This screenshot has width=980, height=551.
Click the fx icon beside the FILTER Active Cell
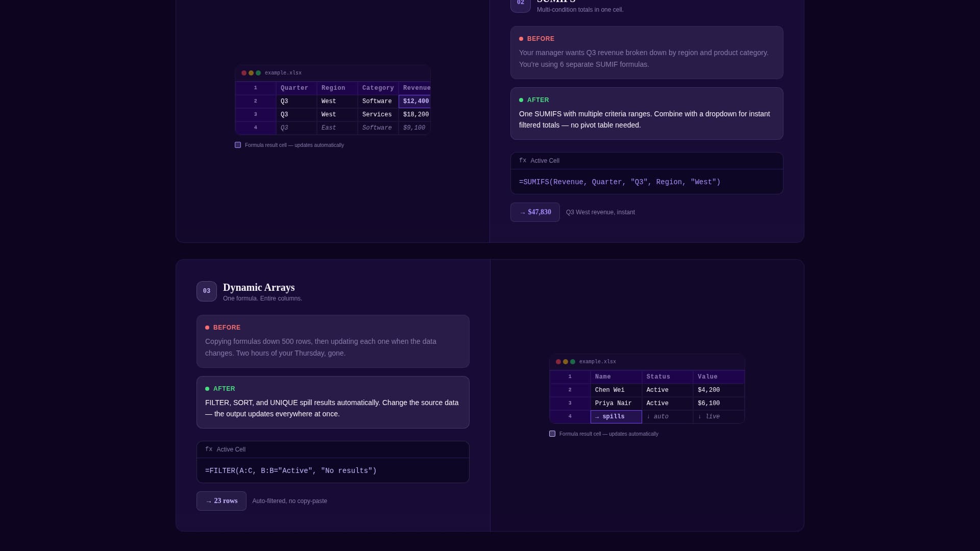pos(209,449)
